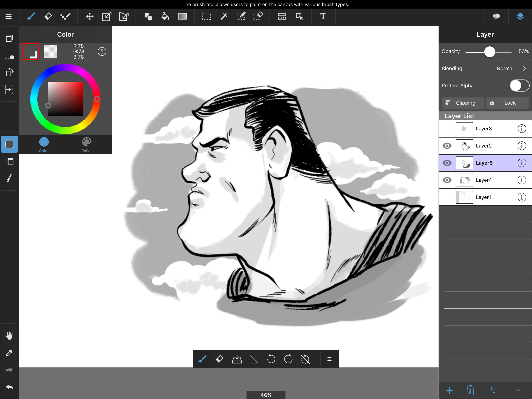This screenshot has height=399, width=532.
Task: Open the Blending mode Normal chevron
Action: [524, 68]
